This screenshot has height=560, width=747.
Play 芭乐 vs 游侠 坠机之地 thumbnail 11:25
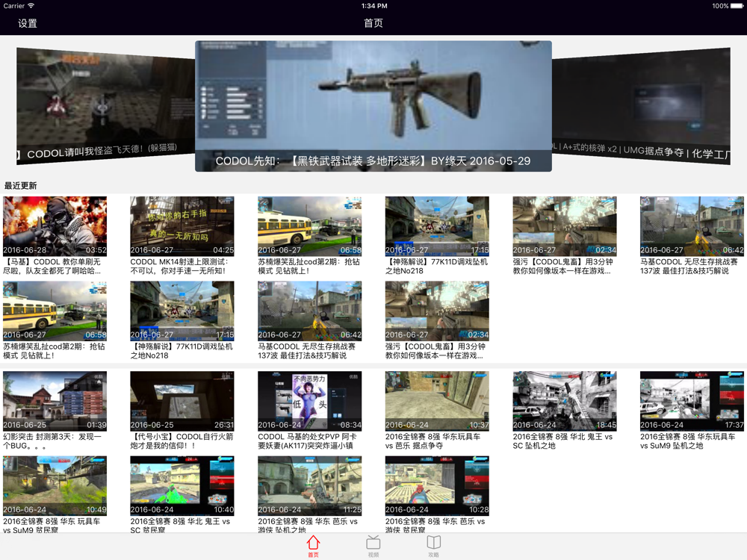(310, 486)
